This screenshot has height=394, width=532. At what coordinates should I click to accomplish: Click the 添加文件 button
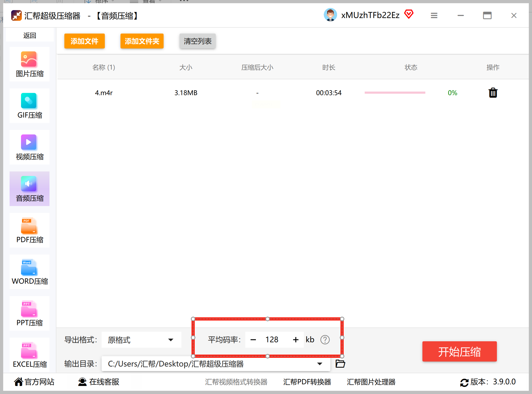[x=84, y=41]
